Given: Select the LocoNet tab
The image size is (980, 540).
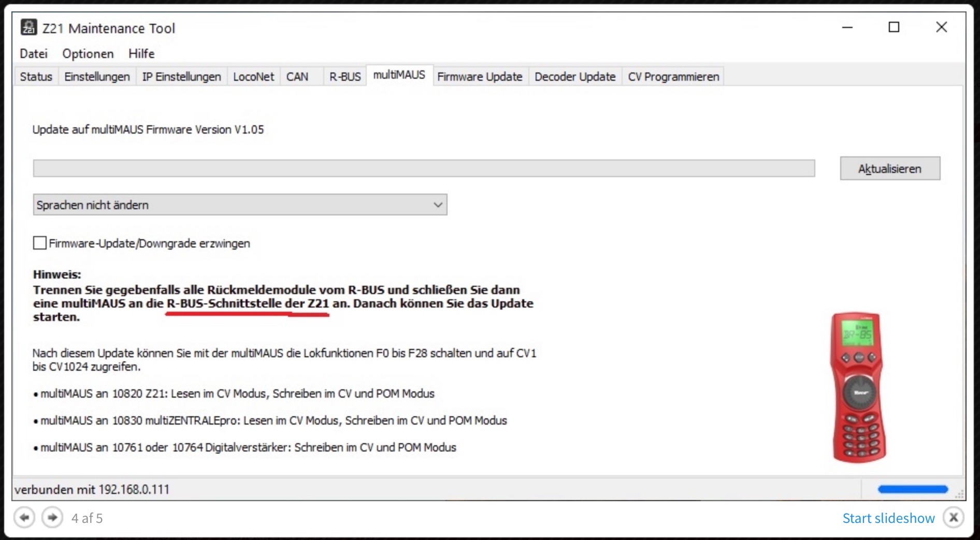Looking at the screenshot, I should (254, 77).
